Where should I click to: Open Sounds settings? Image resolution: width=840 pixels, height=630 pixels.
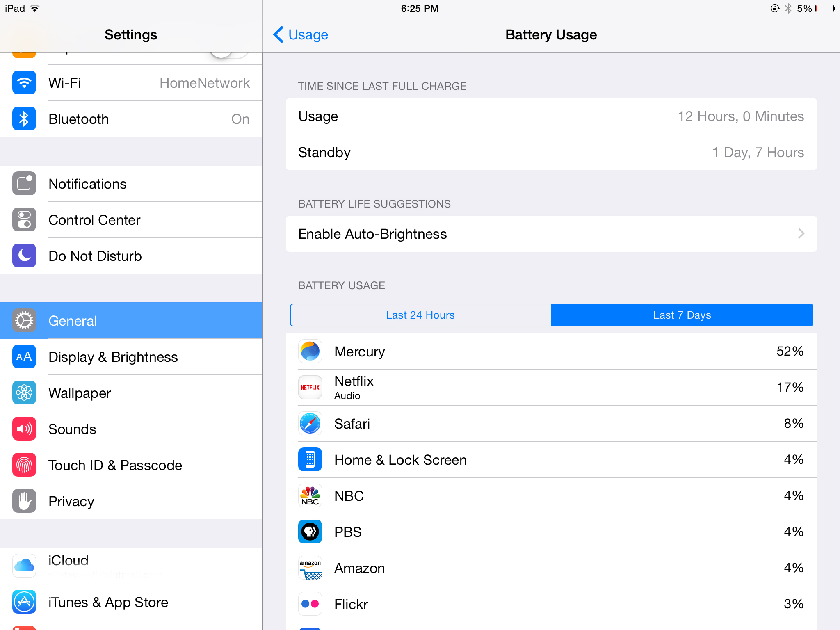(x=131, y=429)
